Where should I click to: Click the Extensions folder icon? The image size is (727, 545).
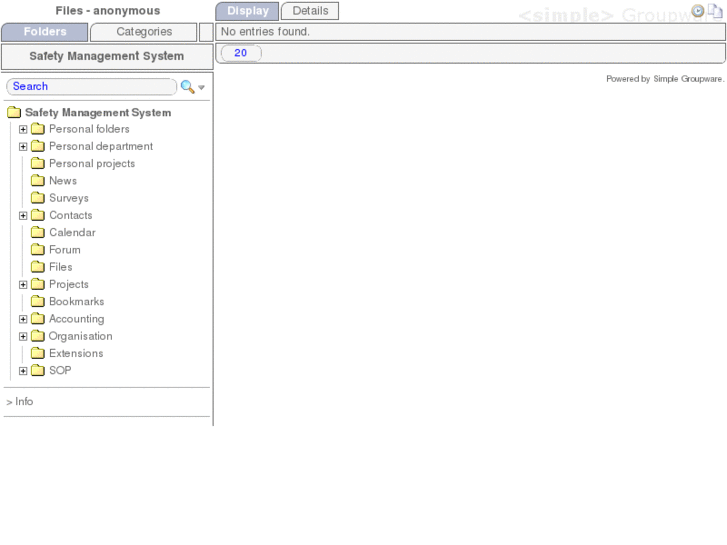38,353
